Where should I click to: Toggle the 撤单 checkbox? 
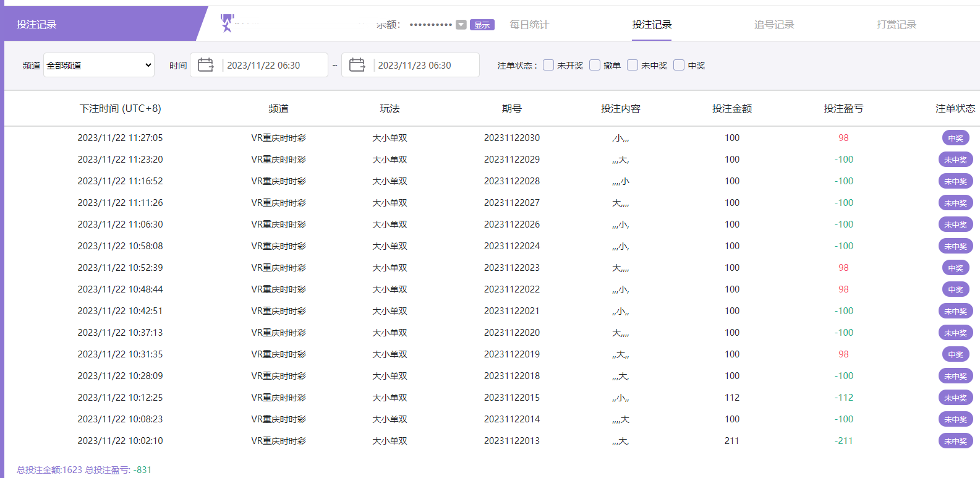595,65
